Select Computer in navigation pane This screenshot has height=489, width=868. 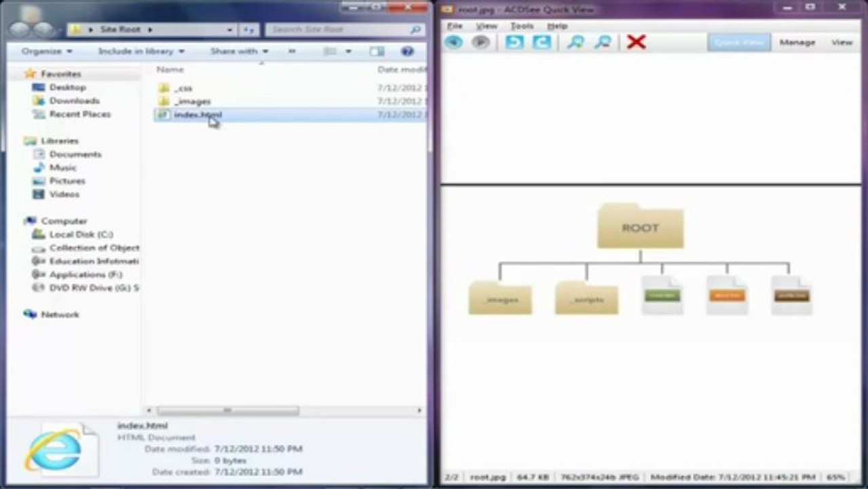pyautogui.click(x=64, y=221)
